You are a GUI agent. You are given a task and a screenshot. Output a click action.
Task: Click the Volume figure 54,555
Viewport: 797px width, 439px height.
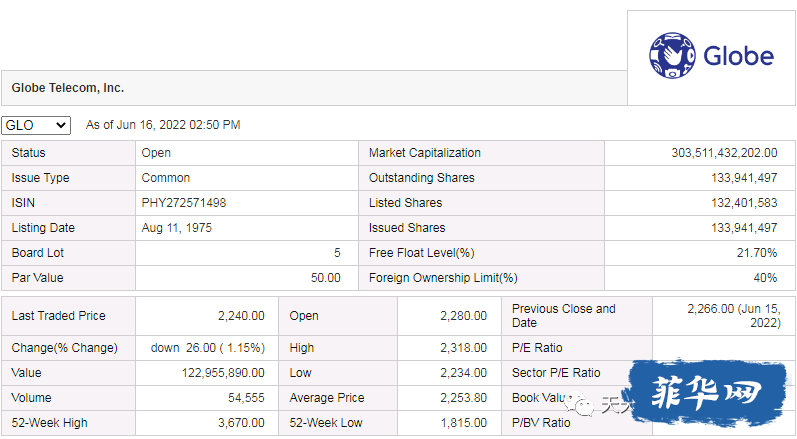pyautogui.click(x=247, y=398)
